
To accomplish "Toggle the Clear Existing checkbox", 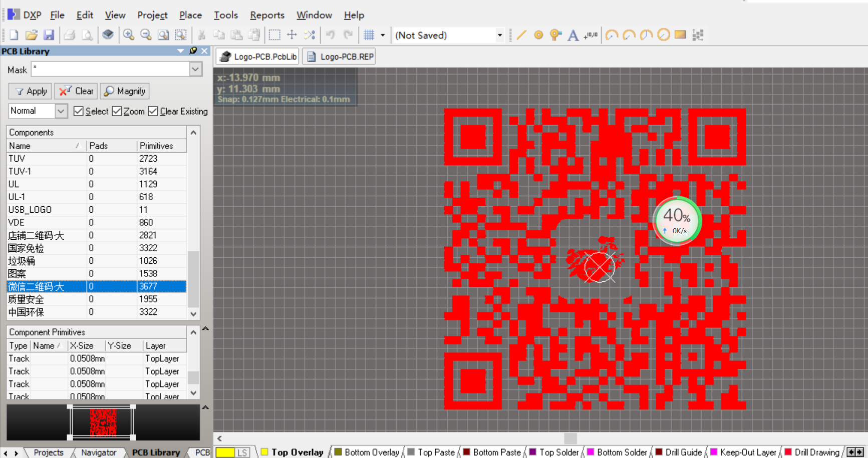I will point(153,111).
